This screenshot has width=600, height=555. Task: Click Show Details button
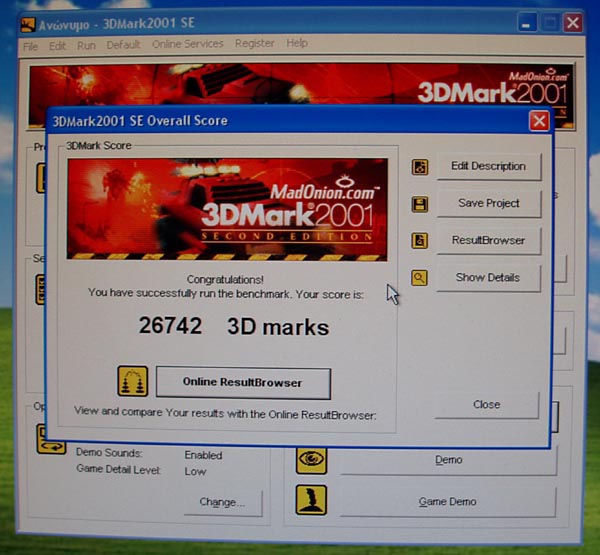pyautogui.click(x=488, y=278)
